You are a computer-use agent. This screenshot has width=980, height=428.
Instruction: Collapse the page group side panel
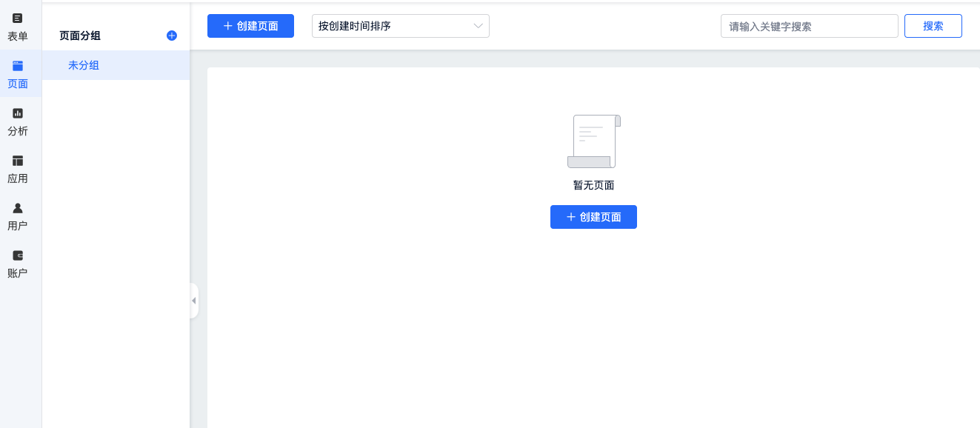click(x=194, y=301)
